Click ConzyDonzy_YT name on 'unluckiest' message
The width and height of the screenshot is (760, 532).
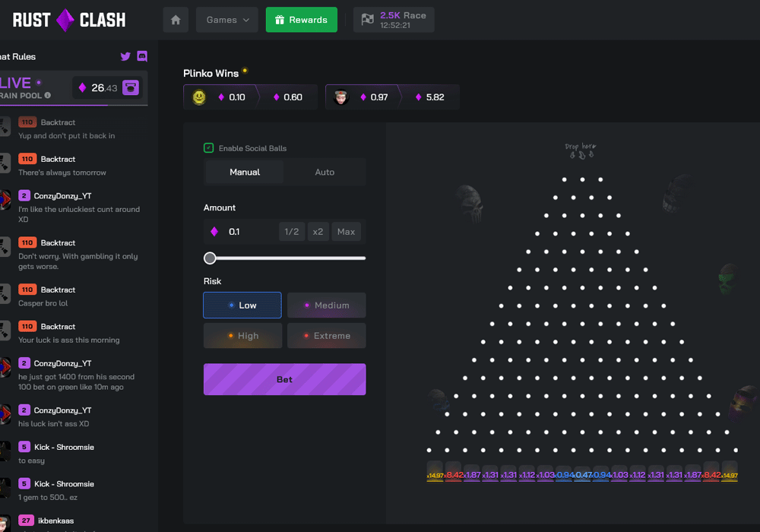(62, 196)
